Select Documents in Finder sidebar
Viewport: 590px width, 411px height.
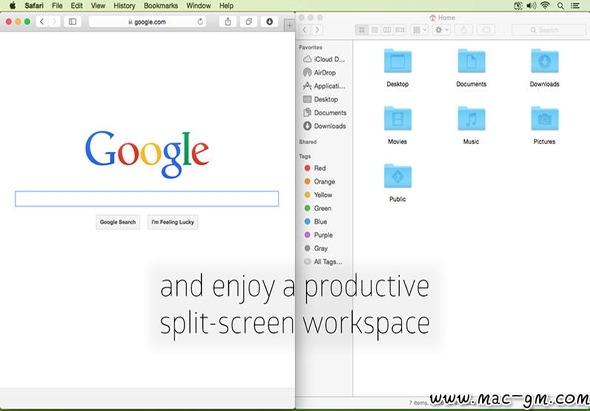325,112
